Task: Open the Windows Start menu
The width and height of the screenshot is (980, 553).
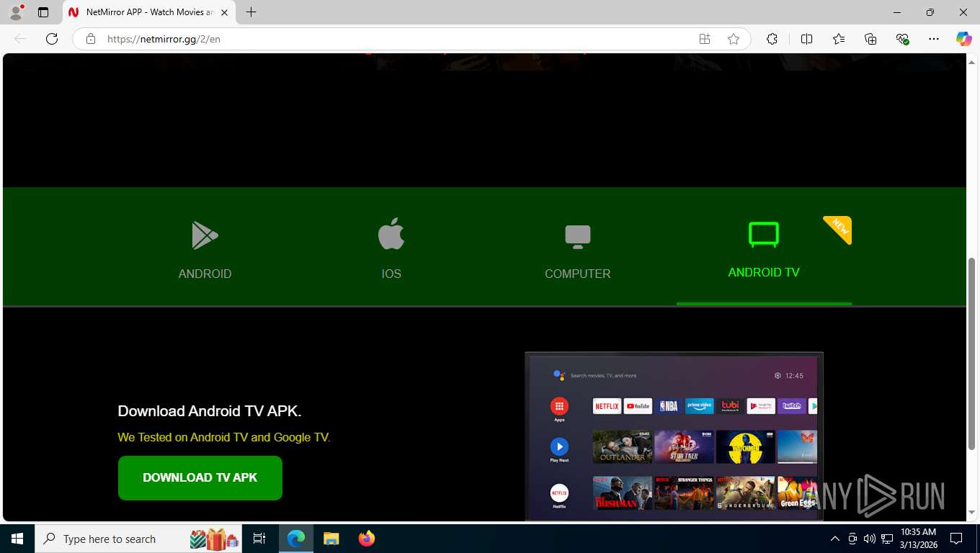Action: pyautogui.click(x=17, y=539)
